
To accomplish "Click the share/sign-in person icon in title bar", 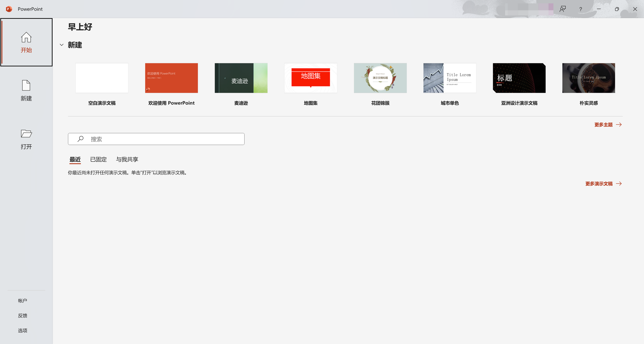I will (x=562, y=9).
